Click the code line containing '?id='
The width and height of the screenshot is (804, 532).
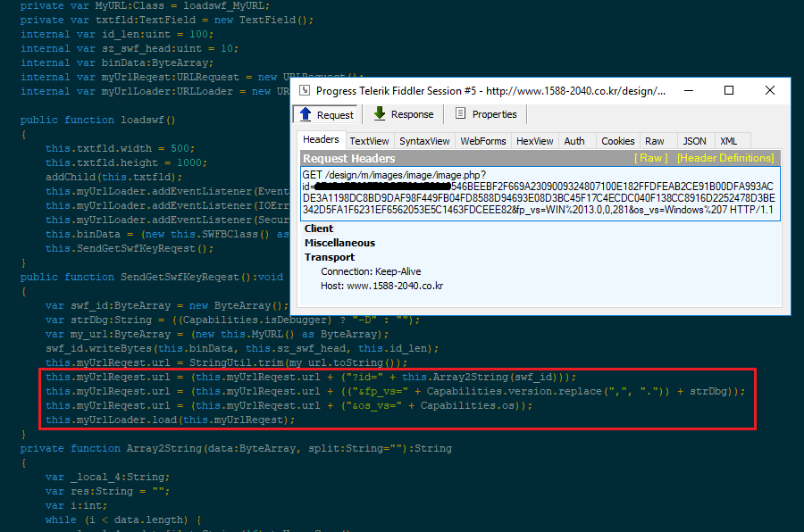311,377
